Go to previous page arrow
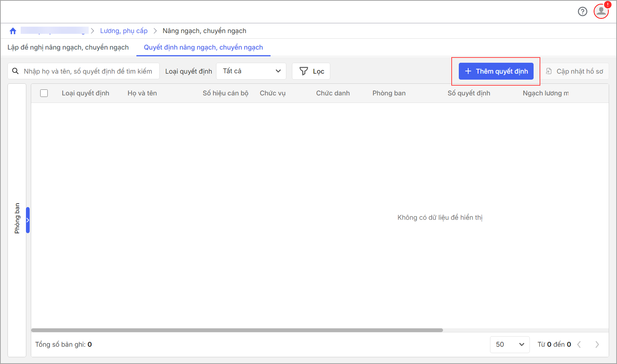Viewport: 617px width, 364px height. click(x=579, y=344)
